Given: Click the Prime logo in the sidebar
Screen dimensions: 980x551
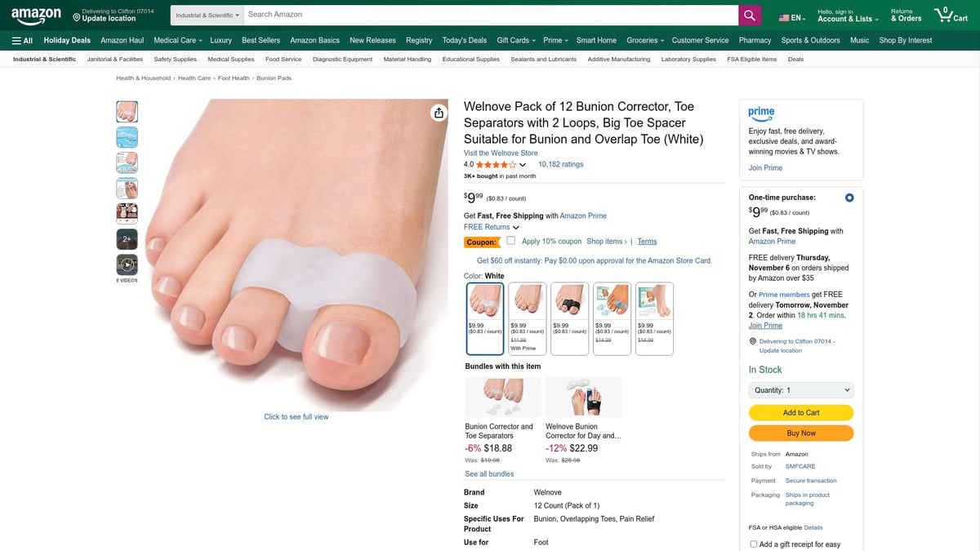Looking at the screenshot, I should point(763,113).
